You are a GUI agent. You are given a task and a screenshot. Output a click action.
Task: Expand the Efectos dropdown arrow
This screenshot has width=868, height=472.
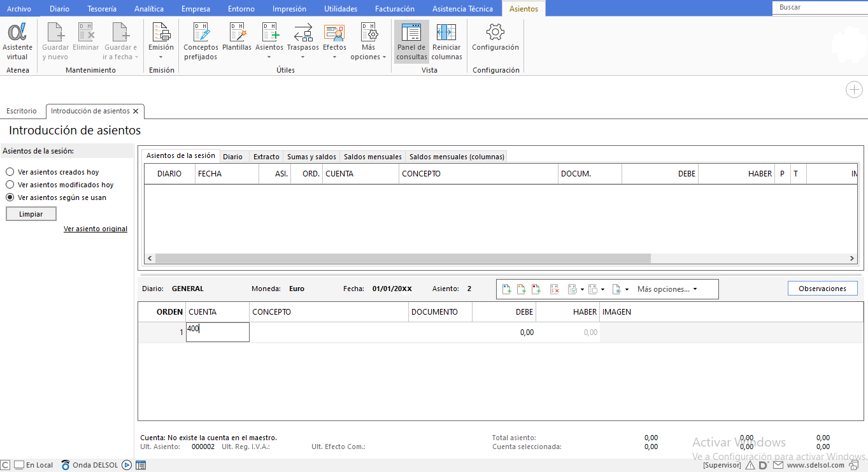coord(334,57)
